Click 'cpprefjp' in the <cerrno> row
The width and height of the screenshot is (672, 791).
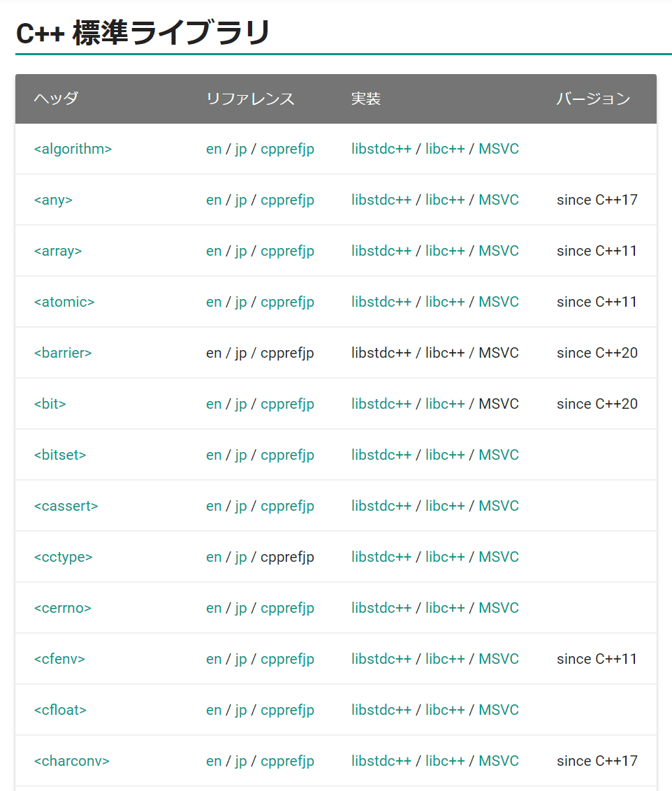287,609
